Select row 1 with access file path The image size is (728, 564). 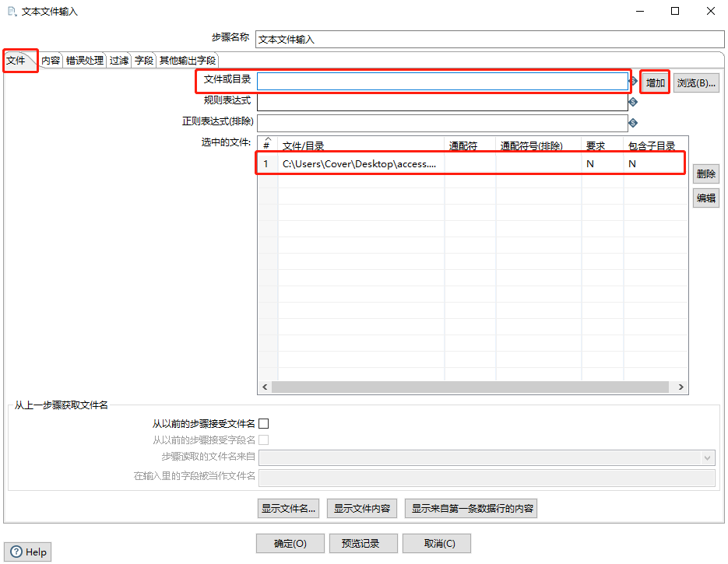pyautogui.click(x=358, y=164)
